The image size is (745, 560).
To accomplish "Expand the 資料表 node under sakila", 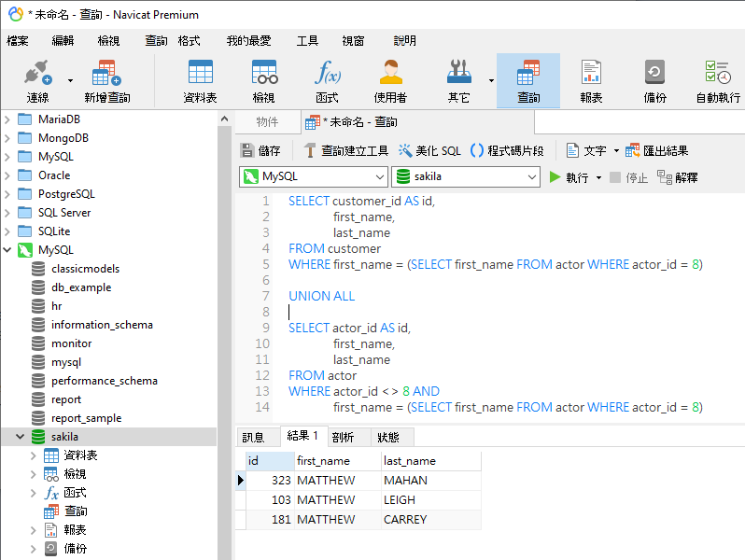I will coord(34,455).
